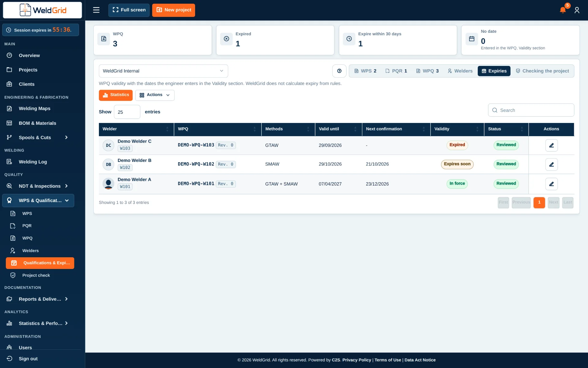Open Overview from sidebar
588x368 pixels.
(x=29, y=56)
